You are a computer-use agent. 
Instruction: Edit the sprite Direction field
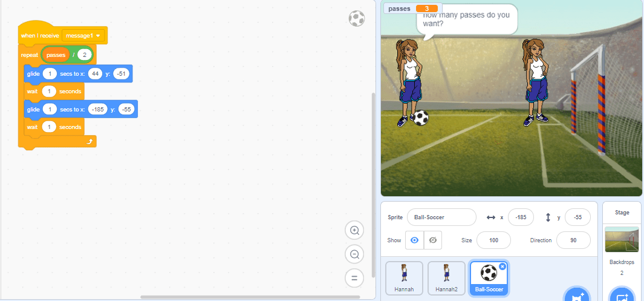coord(573,240)
